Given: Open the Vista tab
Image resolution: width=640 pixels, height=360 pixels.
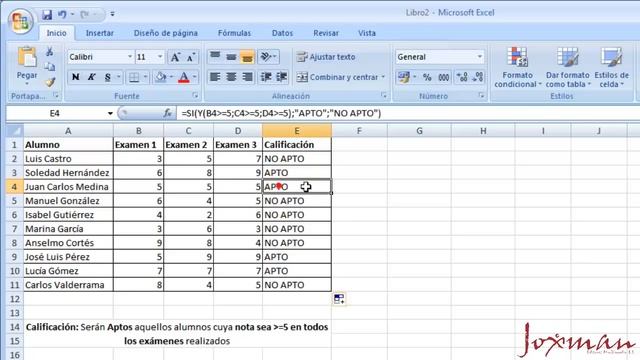Looking at the screenshot, I should [367, 33].
